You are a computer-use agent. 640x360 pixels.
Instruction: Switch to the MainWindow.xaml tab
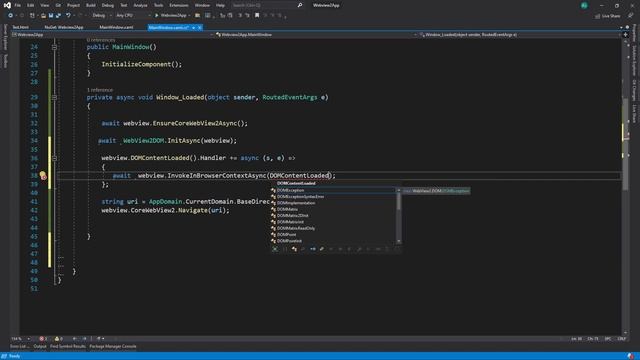(x=116, y=27)
